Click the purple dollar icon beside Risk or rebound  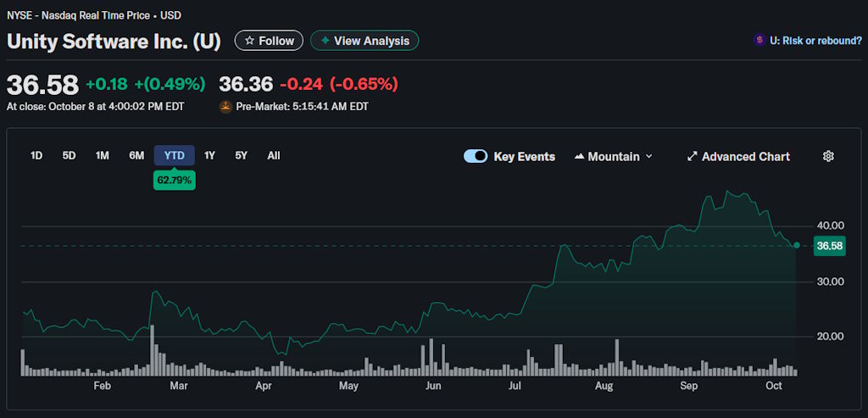click(759, 41)
